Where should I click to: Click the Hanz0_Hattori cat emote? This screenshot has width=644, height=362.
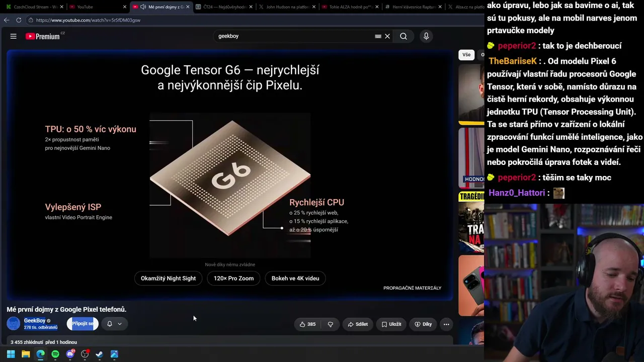tap(559, 193)
